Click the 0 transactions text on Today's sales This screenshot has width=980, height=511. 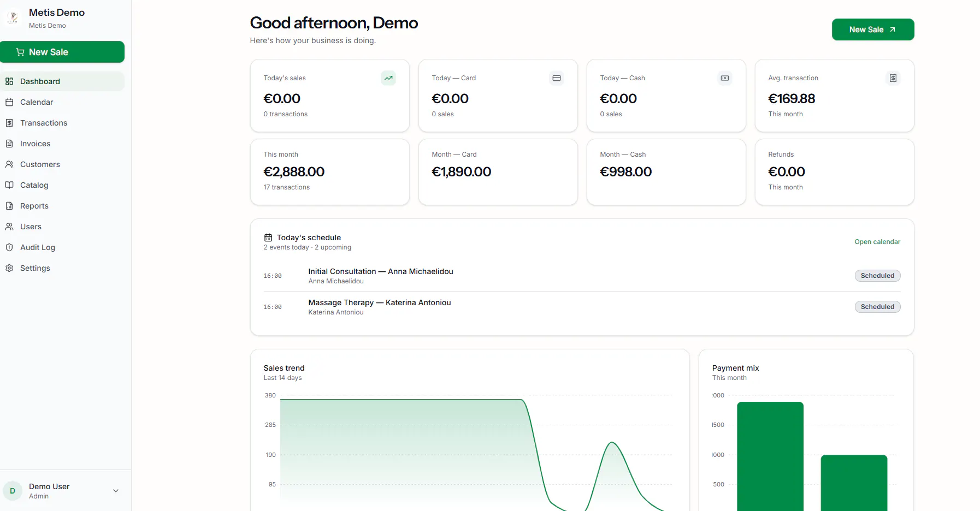(286, 114)
